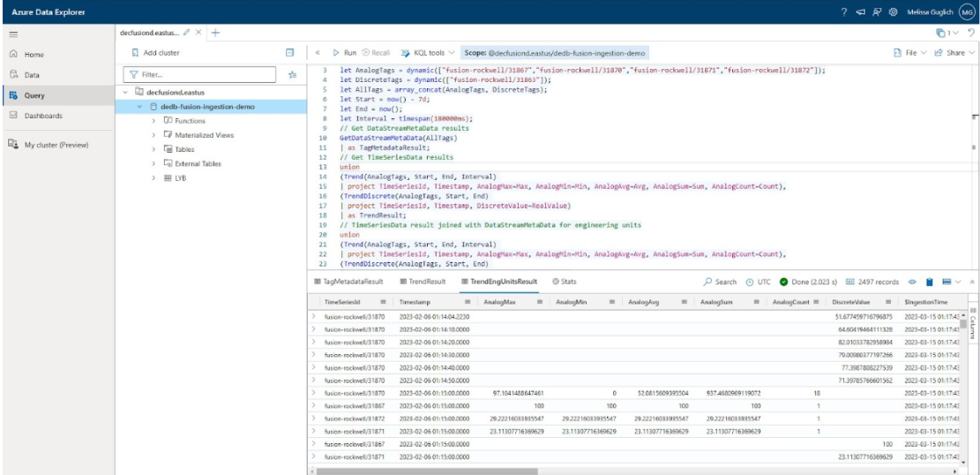Viewport: 980px width, 475px height.
Task: Copy results with clipboard icon
Action: [x=930, y=282]
